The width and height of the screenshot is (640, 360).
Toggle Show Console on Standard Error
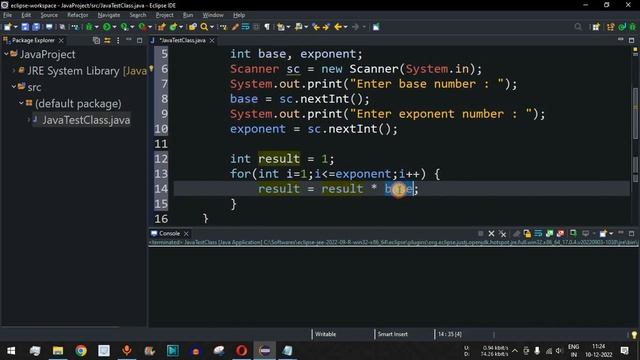560,233
